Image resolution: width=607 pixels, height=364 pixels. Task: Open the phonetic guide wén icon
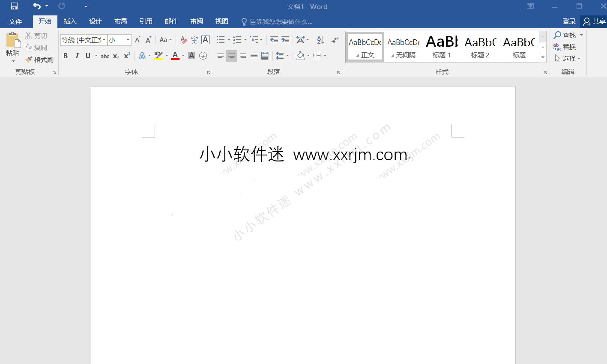[194, 40]
